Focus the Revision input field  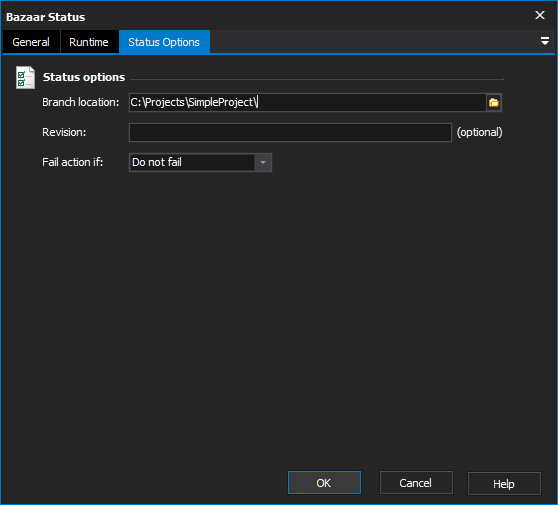(290, 132)
